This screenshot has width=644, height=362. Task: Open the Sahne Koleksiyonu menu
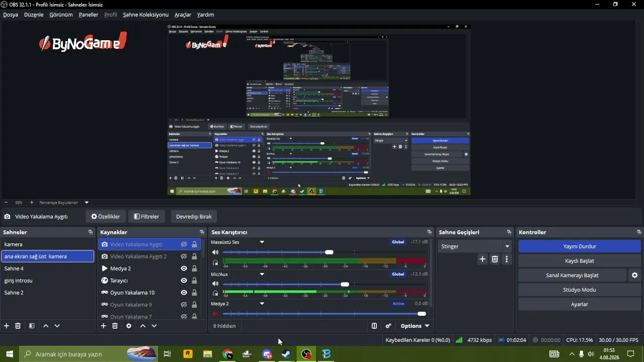point(146,15)
